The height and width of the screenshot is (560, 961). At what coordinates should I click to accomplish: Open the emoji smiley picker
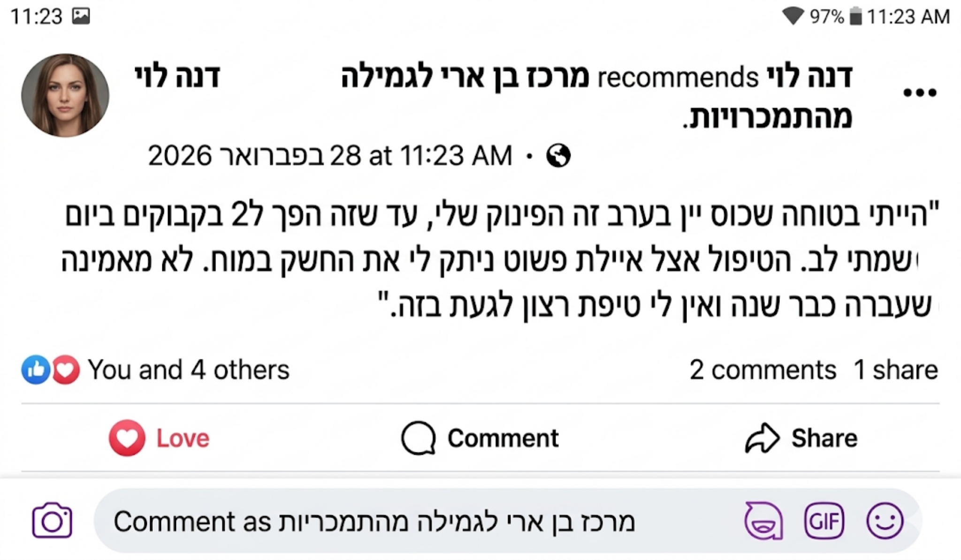point(885,521)
